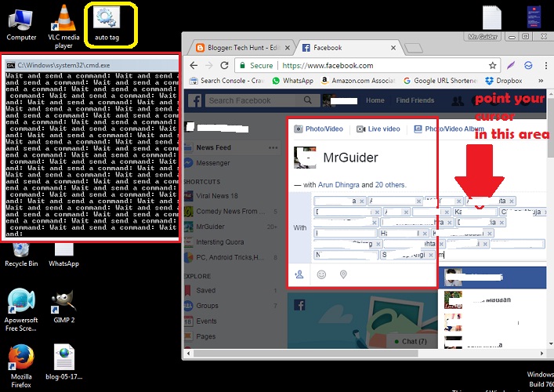This screenshot has height=392, width=554.
Task: Click the browser Forward arrow
Action: click(x=208, y=65)
